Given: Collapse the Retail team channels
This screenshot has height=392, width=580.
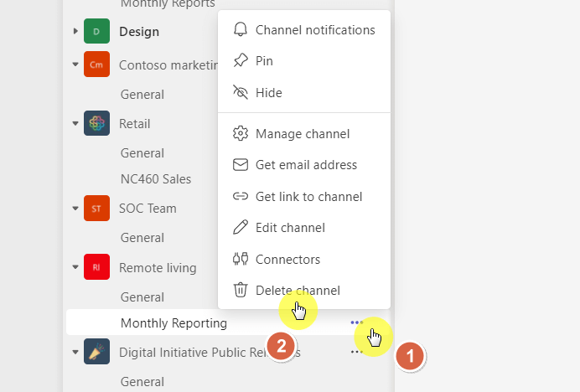Looking at the screenshot, I should tap(75, 123).
